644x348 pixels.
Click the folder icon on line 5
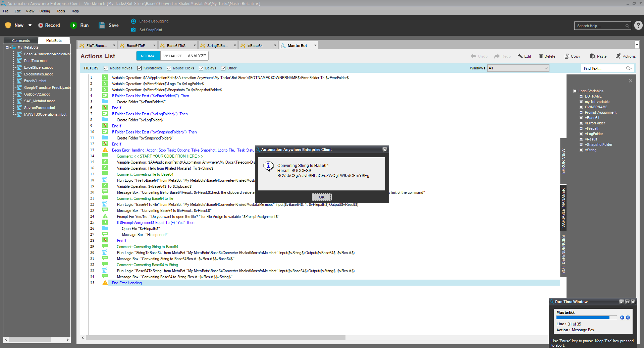click(105, 102)
